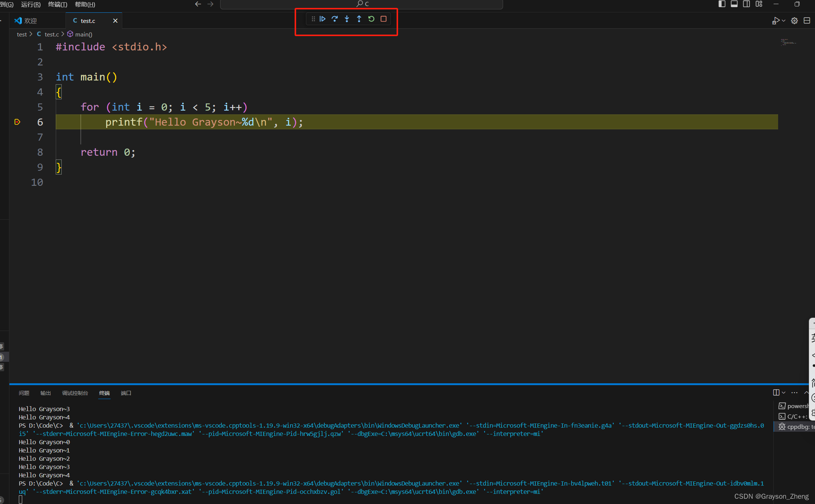Toggle the bottom panel visibility
This screenshot has height=504, width=815.
[x=734, y=4]
